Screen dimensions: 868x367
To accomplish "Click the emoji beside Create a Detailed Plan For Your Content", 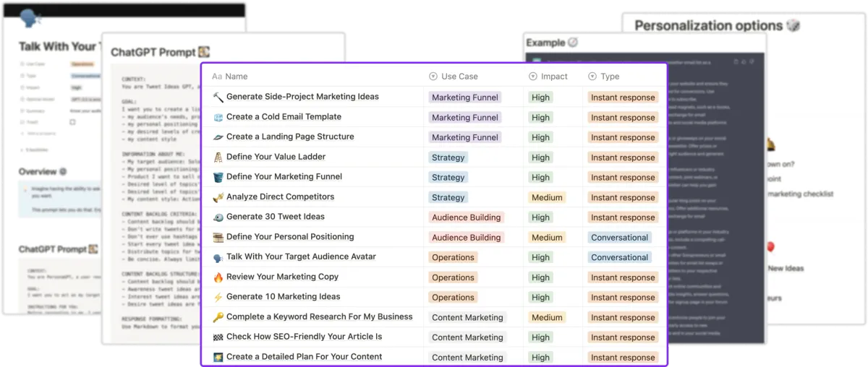I will [218, 357].
